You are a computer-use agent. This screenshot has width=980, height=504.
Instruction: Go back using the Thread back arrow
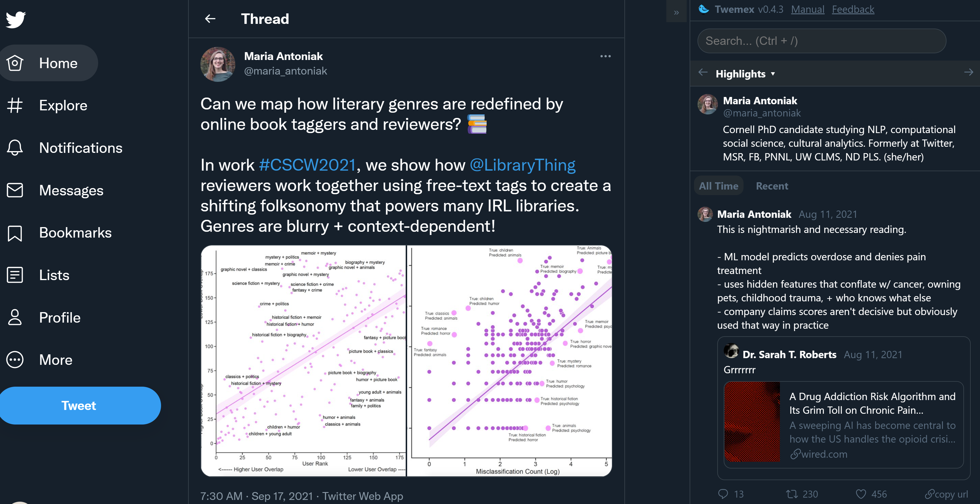pyautogui.click(x=210, y=19)
